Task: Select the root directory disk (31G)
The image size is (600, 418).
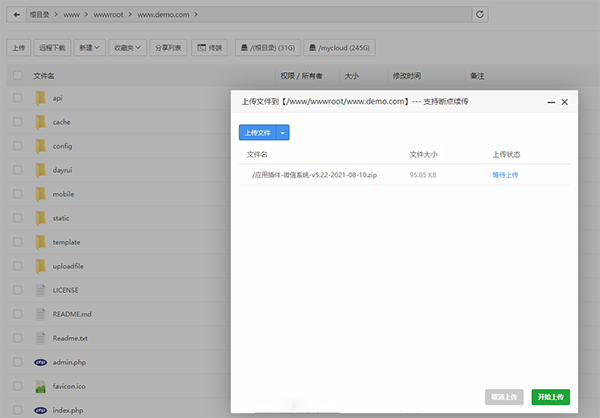Action: (x=268, y=47)
